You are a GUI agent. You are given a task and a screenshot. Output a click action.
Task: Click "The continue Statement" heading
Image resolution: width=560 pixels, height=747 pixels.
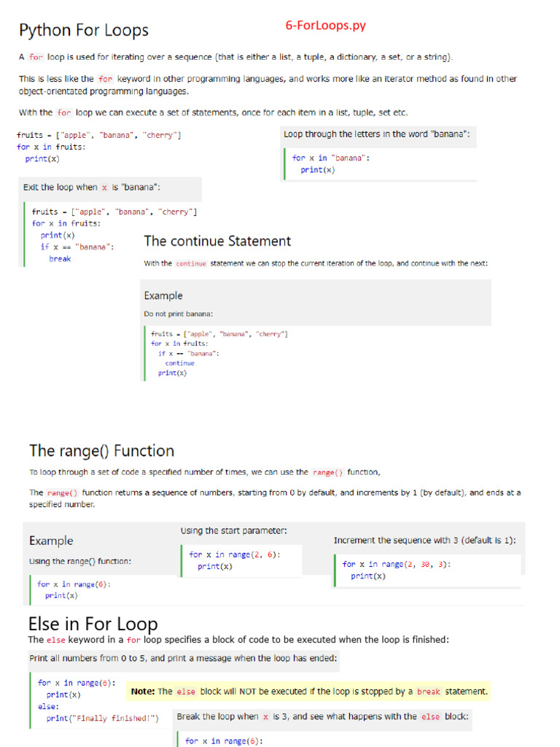point(217,241)
